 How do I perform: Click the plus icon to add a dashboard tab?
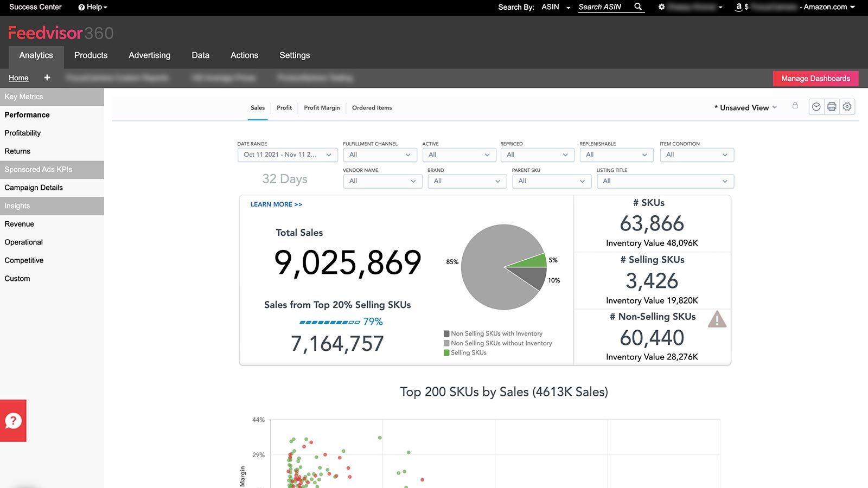[47, 78]
